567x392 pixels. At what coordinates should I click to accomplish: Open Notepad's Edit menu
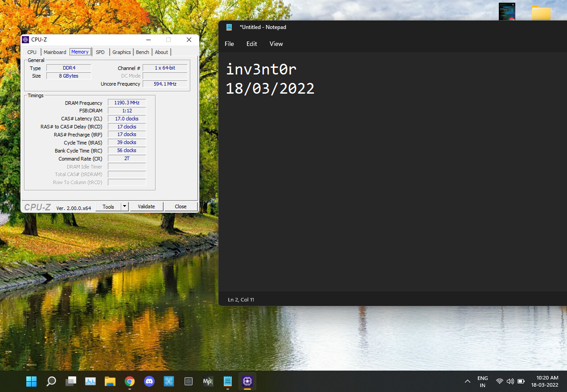(x=251, y=44)
